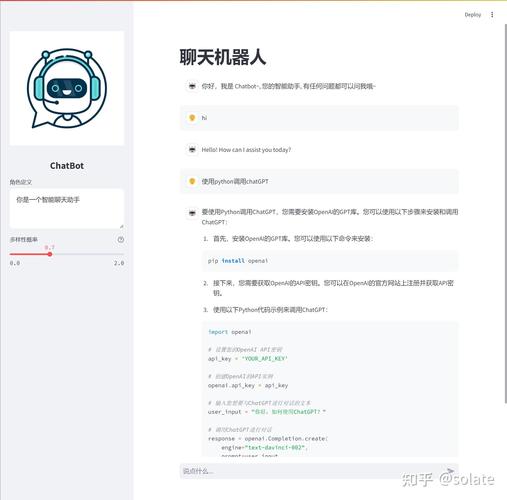
Task: Click the bot avatar beside 'Hello! How can I assist'
Action: click(192, 150)
